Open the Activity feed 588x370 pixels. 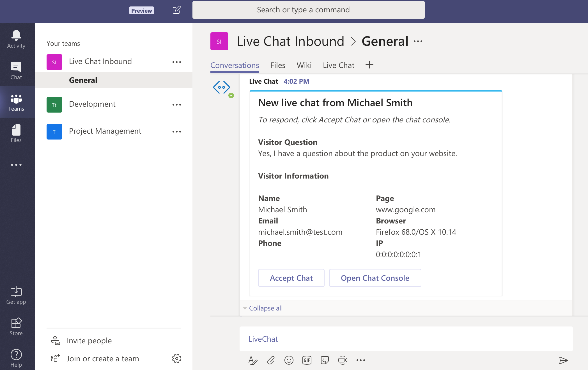(x=16, y=38)
